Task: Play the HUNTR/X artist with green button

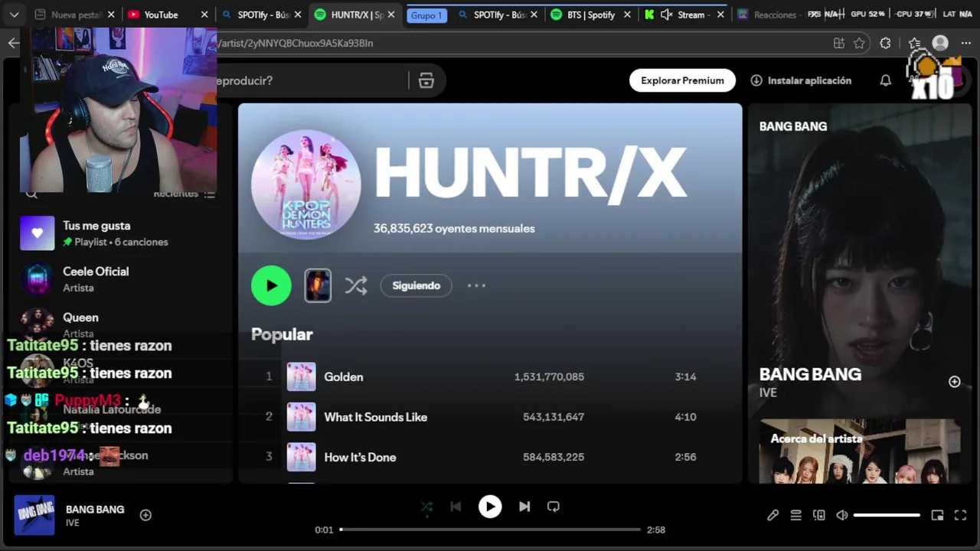Action: pyautogui.click(x=271, y=285)
